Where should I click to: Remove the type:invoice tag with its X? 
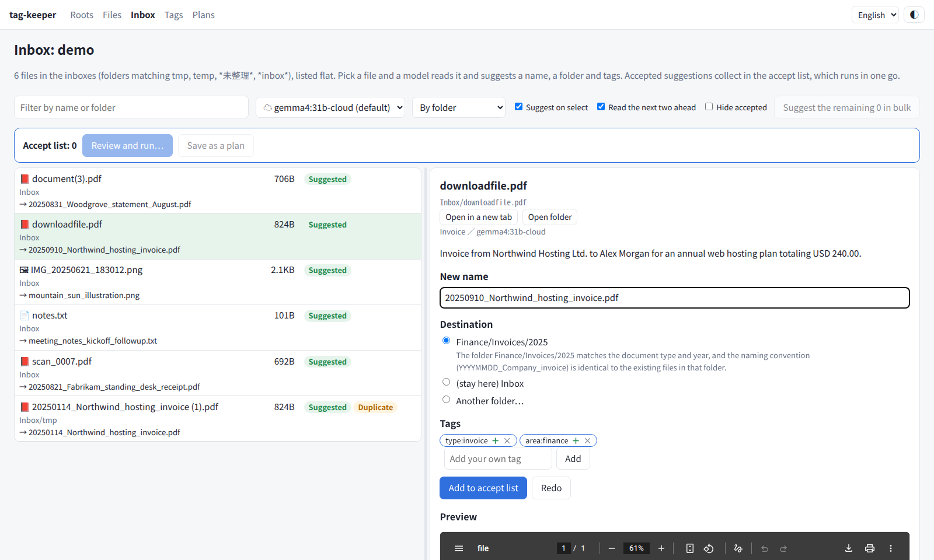tap(507, 441)
